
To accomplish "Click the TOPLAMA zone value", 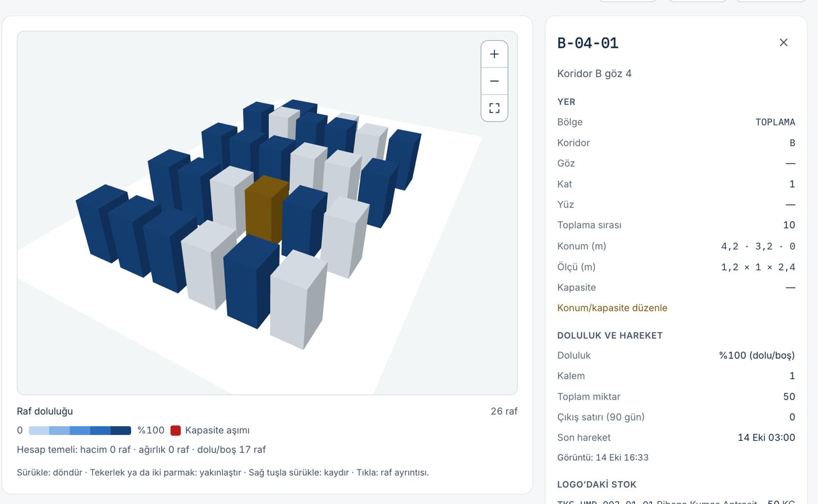I will pos(775,122).
